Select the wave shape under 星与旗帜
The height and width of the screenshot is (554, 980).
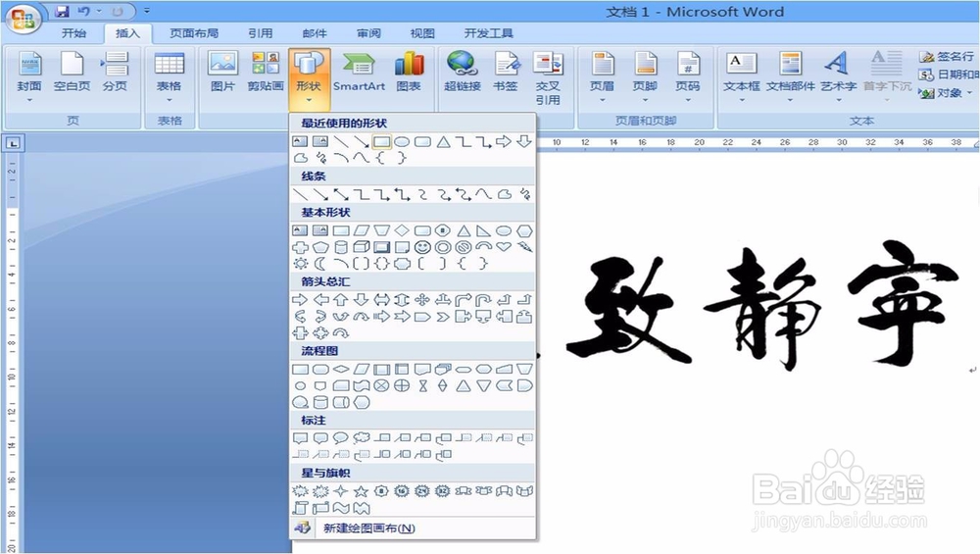(341, 508)
